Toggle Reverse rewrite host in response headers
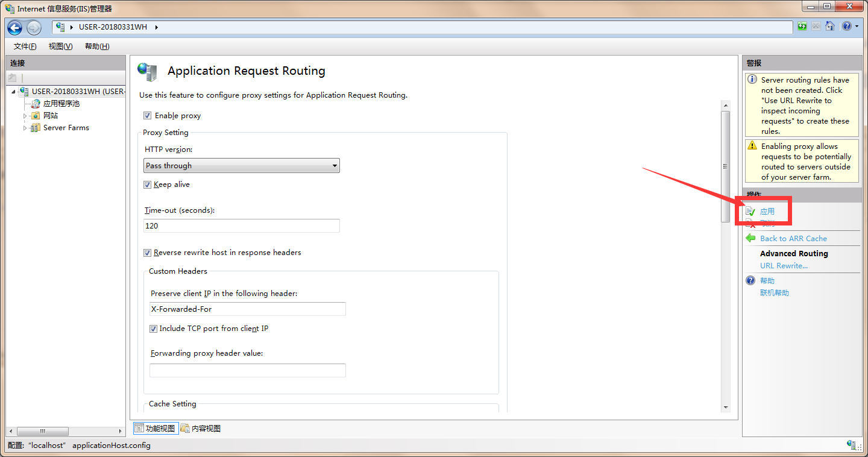 [x=147, y=253]
